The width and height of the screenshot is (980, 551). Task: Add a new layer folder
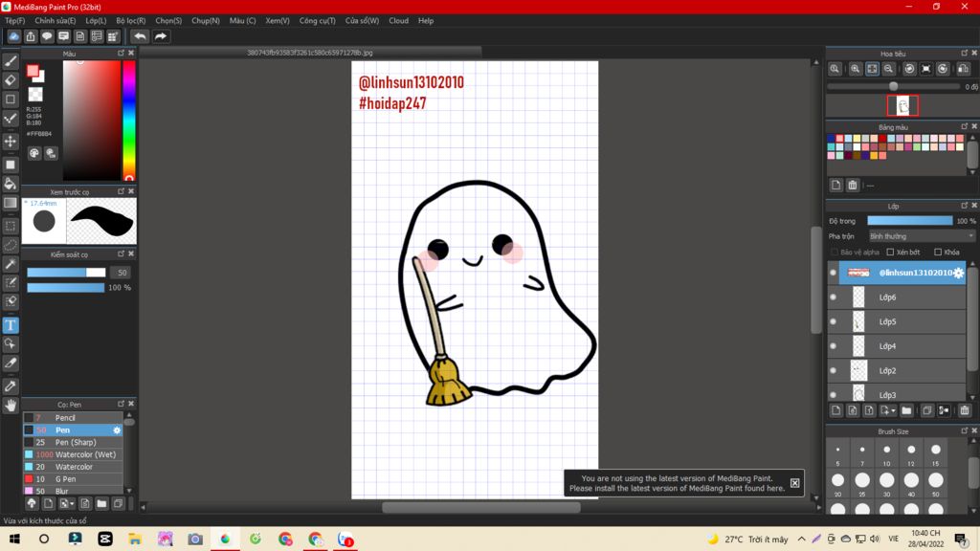point(906,410)
